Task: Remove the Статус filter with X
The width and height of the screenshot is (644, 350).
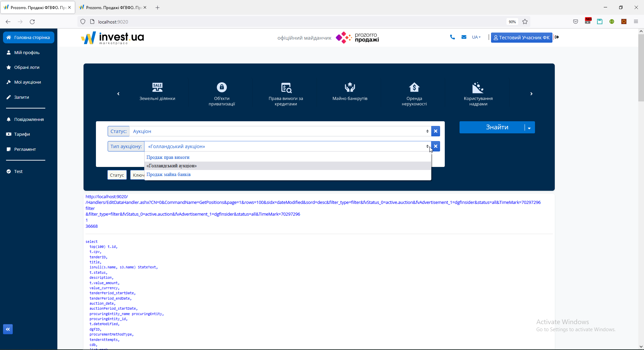Action: pos(436,131)
